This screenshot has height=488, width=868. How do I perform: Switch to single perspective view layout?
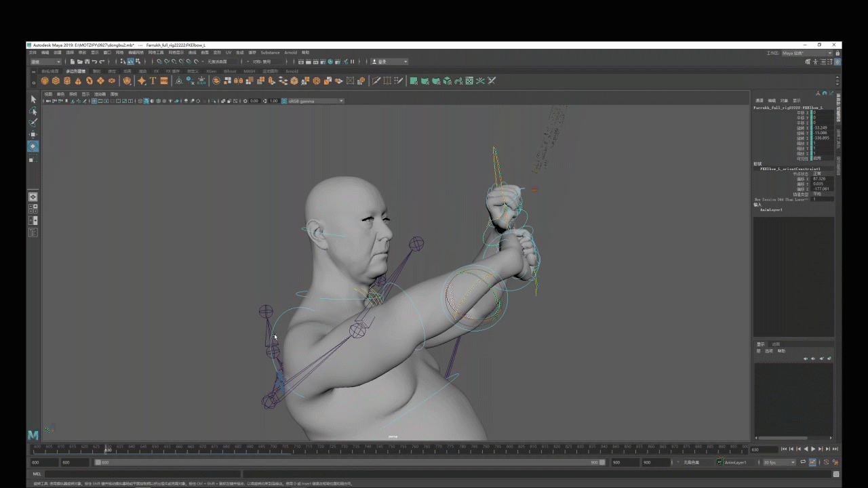pyautogui.click(x=33, y=197)
